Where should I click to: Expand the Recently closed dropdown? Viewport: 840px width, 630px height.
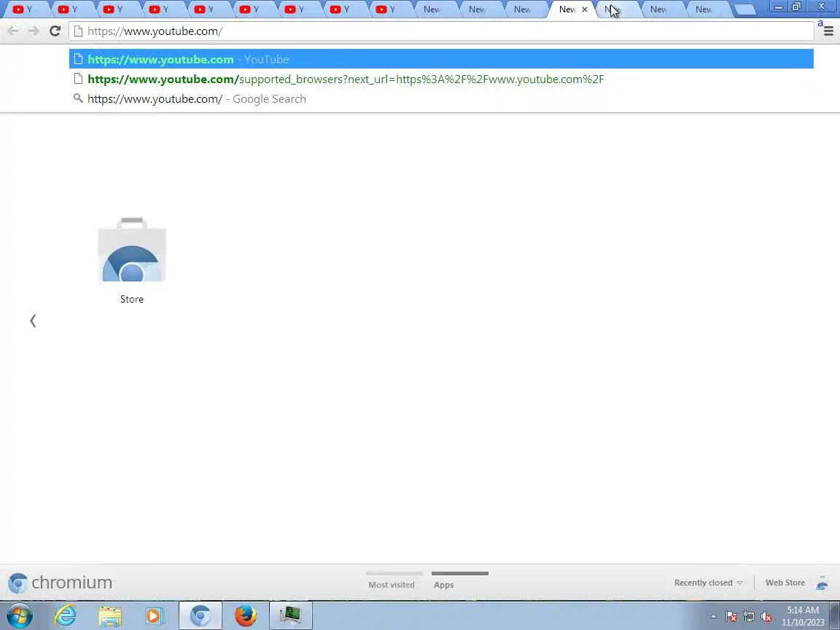click(x=708, y=583)
